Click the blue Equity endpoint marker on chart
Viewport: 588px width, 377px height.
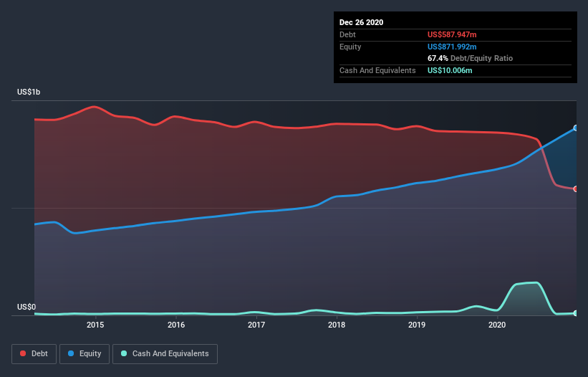576,128
